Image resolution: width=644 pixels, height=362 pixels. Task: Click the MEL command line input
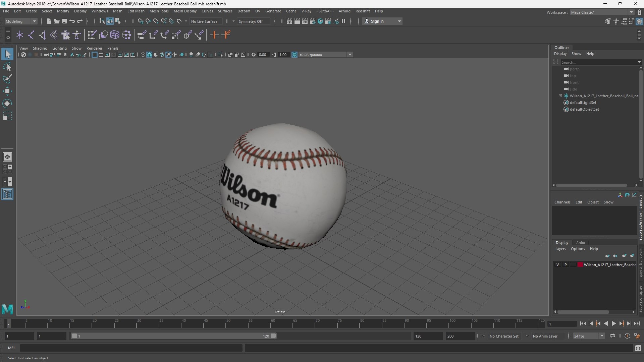pos(131,348)
